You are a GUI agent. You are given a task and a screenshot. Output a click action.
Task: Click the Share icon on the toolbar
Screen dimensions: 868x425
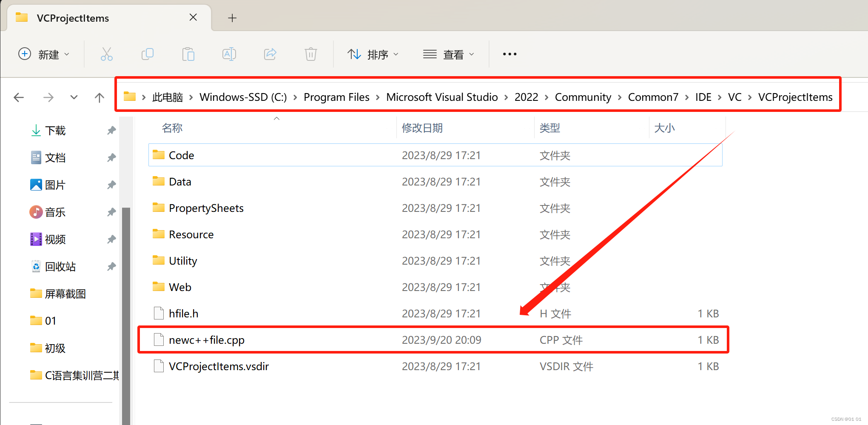270,54
